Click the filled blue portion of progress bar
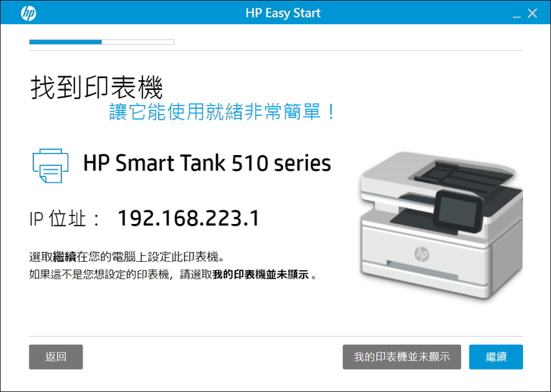Screen dimensions: 551x392 (x=65, y=42)
